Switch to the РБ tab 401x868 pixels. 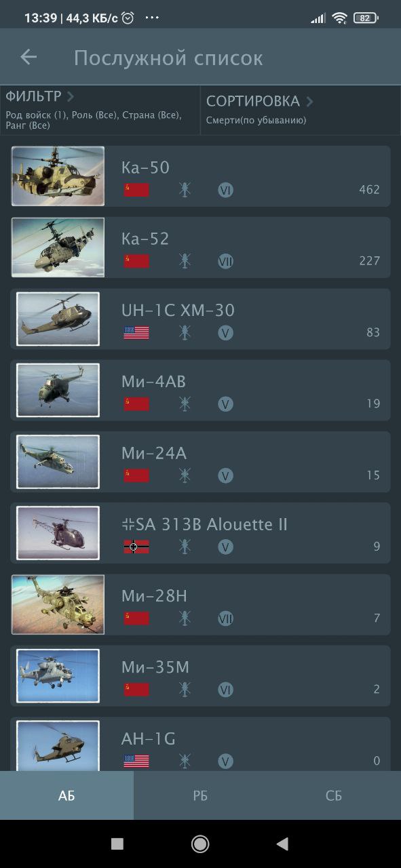pyautogui.click(x=200, y=795)
